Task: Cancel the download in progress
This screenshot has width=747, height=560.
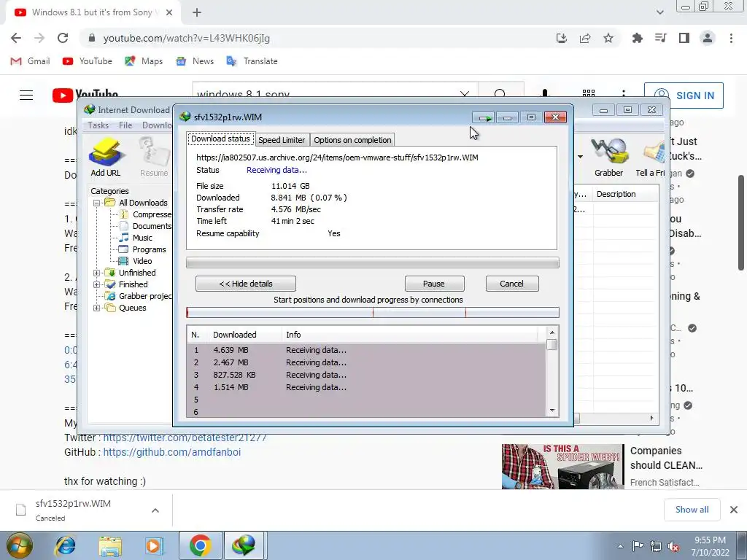Action: pyautogui.click(x=511, y=284)
